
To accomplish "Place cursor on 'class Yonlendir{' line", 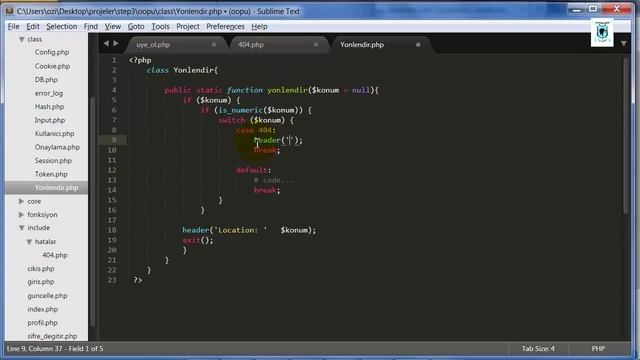I will 182,70.
